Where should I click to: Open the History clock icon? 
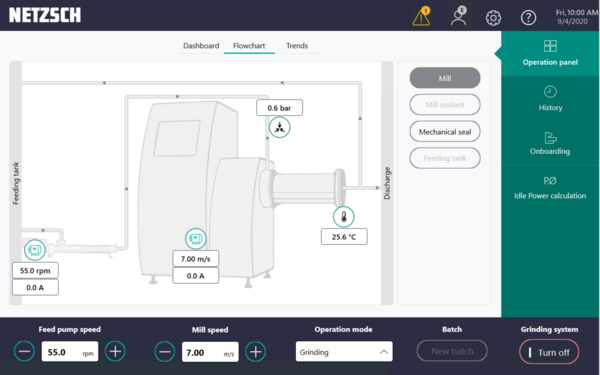(x=550, y=92)
